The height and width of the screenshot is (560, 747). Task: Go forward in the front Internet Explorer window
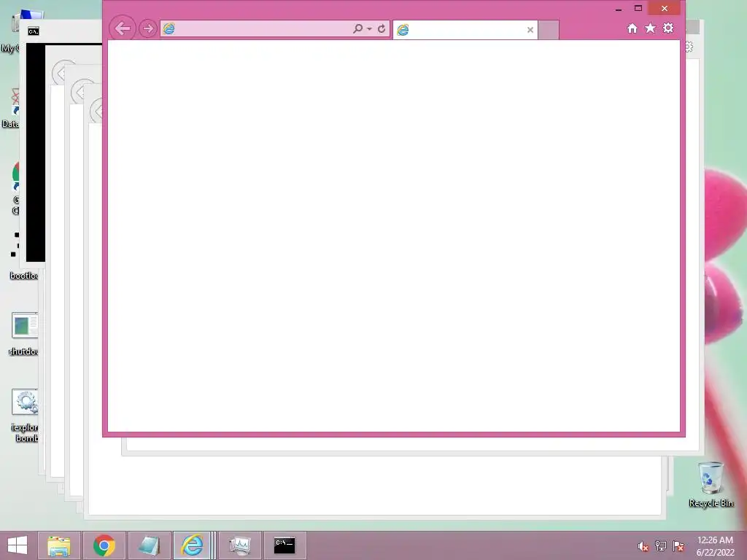147,28
